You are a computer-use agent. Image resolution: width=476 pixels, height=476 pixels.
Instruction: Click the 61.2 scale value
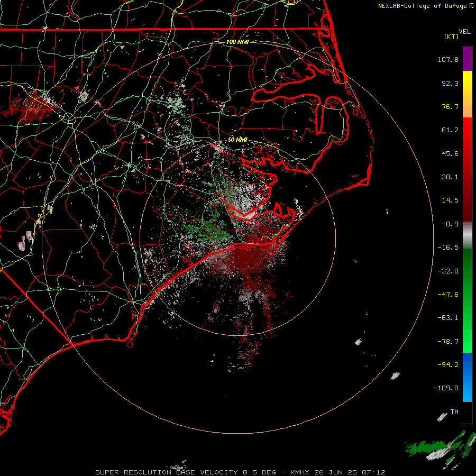tap(450, 130)
